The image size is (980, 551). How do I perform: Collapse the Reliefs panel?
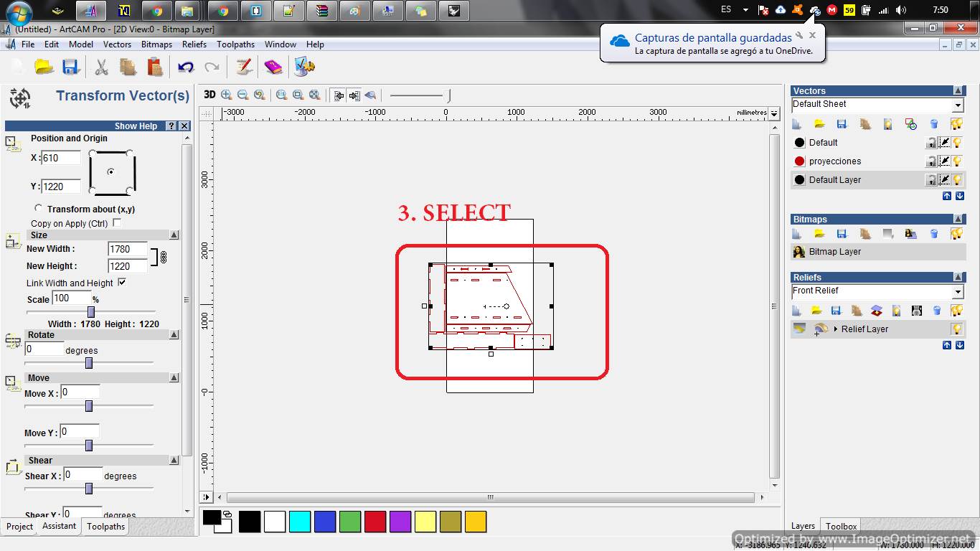coord(958,278)
